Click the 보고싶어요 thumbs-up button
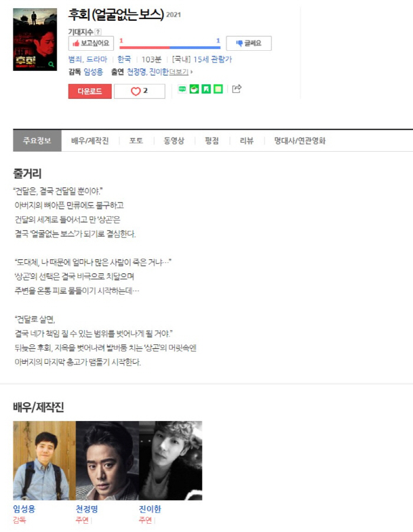 tap(91, 43)
